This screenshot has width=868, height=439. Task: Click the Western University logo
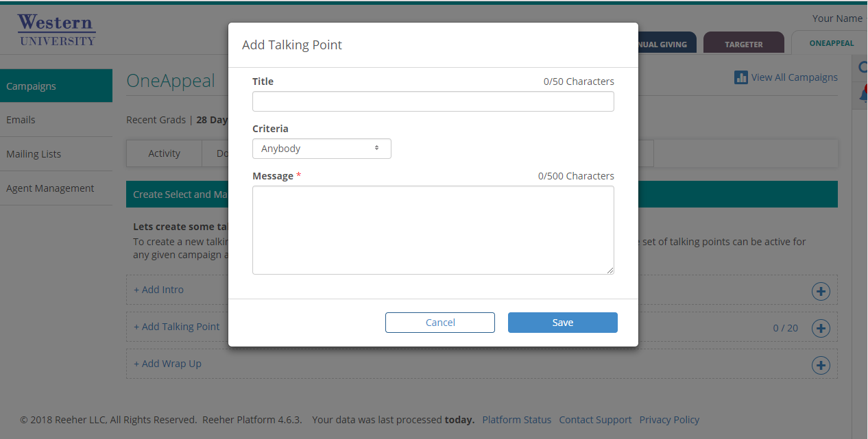(x=56, y=30)
